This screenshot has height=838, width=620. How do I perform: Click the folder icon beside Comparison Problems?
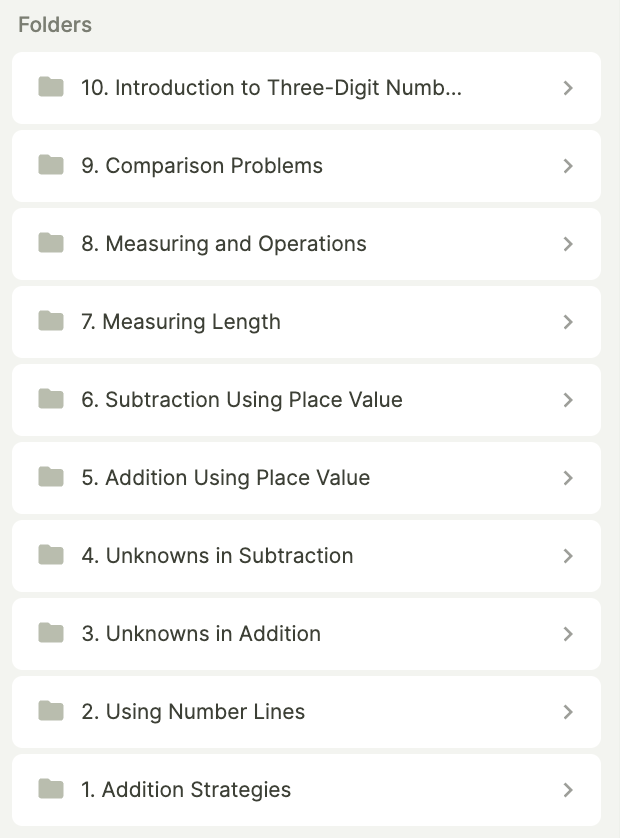pos(50,166)
